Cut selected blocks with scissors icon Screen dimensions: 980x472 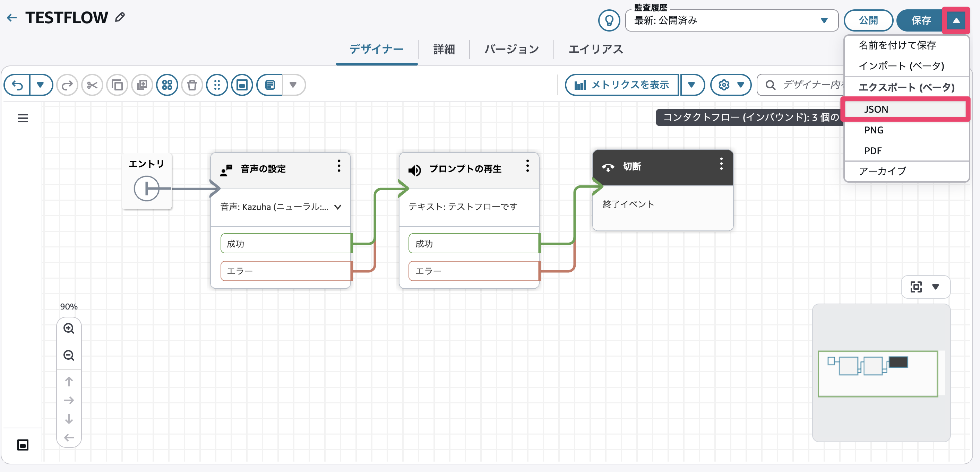click(x=92, y=85)
